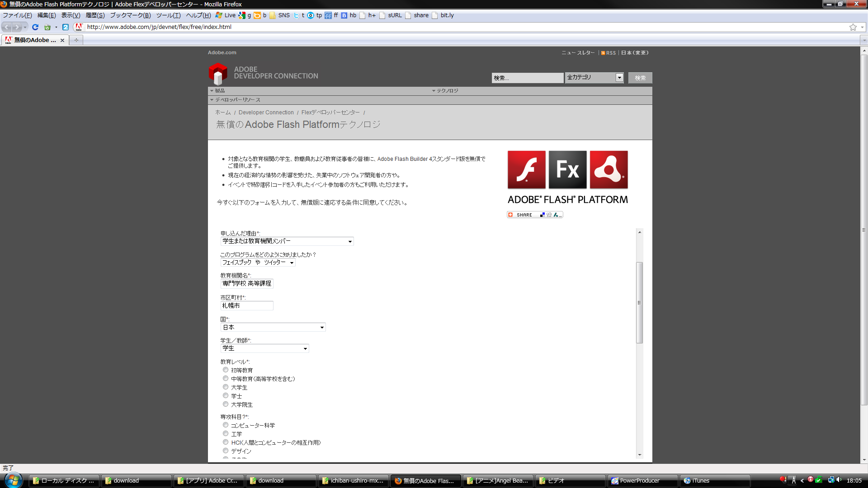Viewport: 868px width, 488px height.
Task: Click the 市区町村 field containing 札幌市
Action: [x=247, y=306]
